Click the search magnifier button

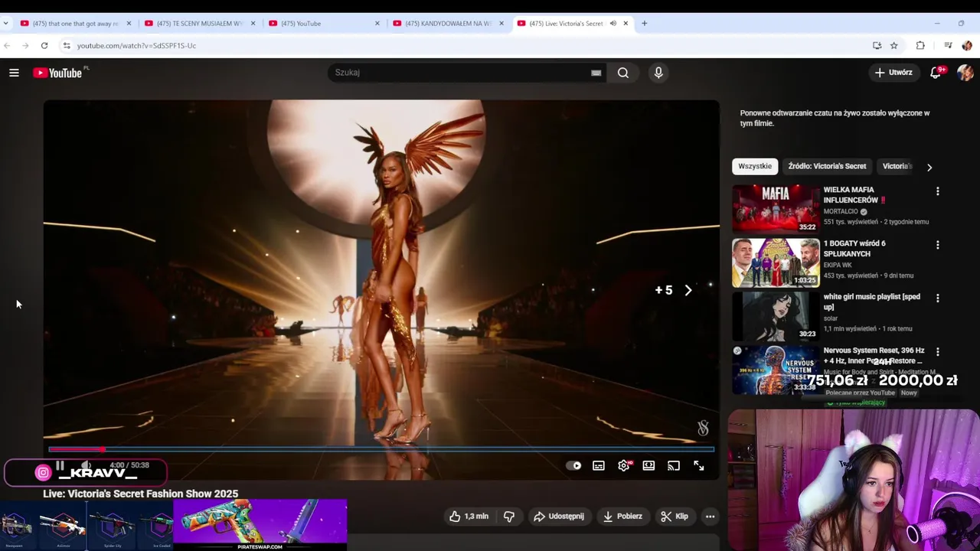[623, 73]
